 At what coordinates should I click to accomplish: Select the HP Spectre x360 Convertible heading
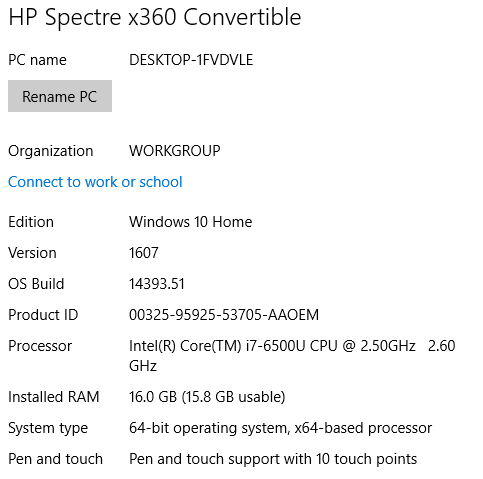pos(155,17)
